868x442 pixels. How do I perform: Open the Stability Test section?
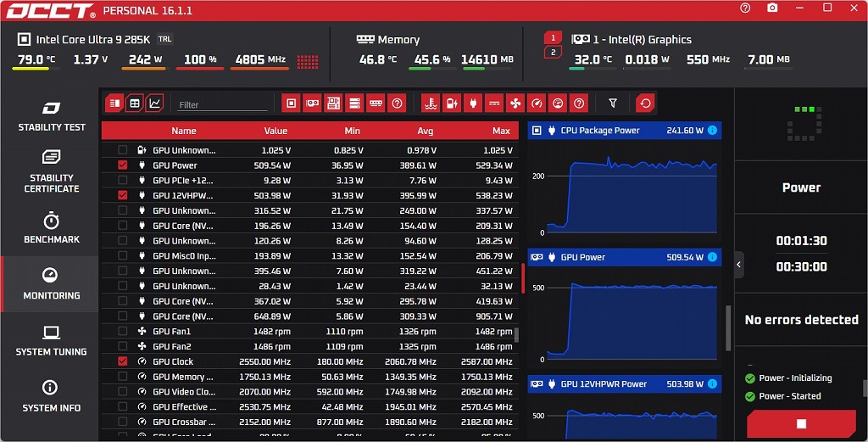coord(51,116)
